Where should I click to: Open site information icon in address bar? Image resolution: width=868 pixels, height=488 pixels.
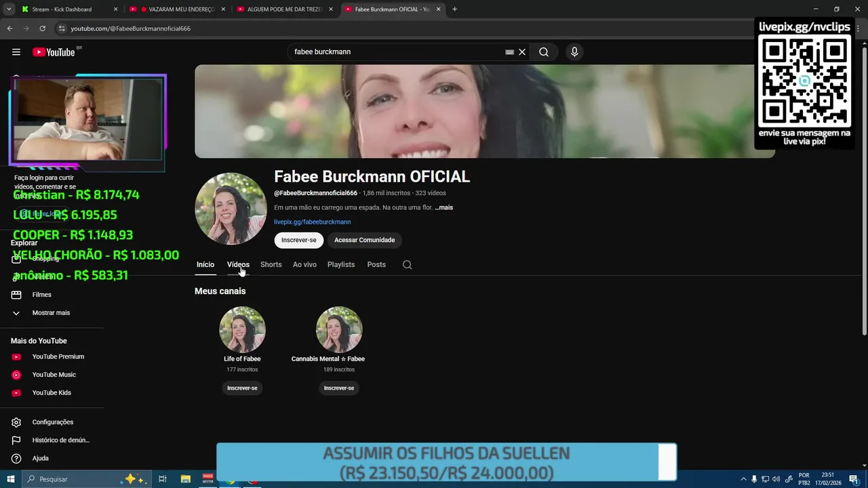click(61, 28)
